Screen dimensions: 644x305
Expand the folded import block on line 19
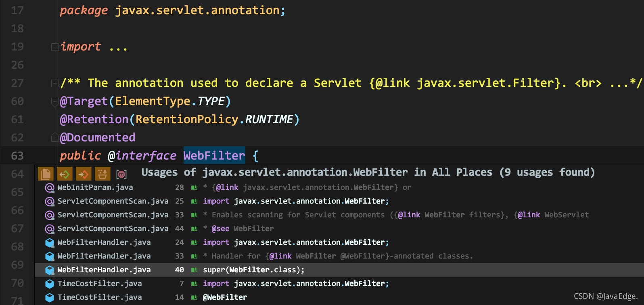pos(55,47)
